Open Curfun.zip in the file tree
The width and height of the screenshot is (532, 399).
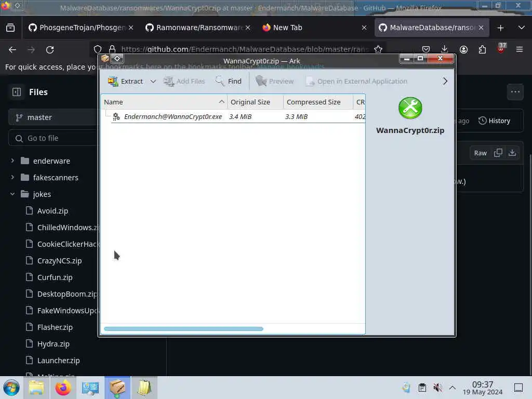tap(55, 277)
